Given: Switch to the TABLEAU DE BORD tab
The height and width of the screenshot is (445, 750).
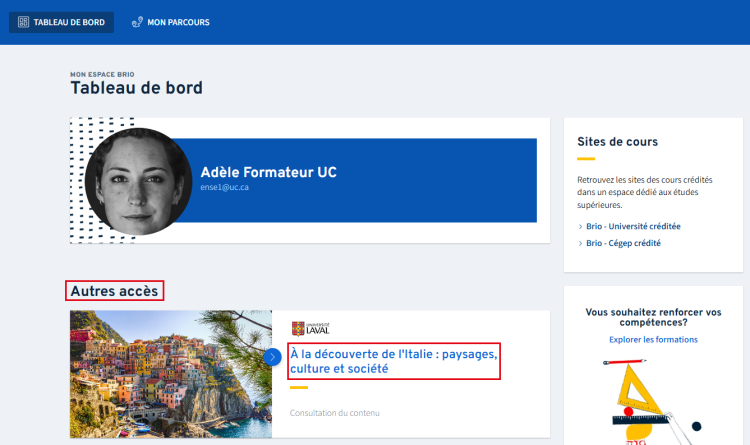Looking at the screenshot, I should [61, 22].
